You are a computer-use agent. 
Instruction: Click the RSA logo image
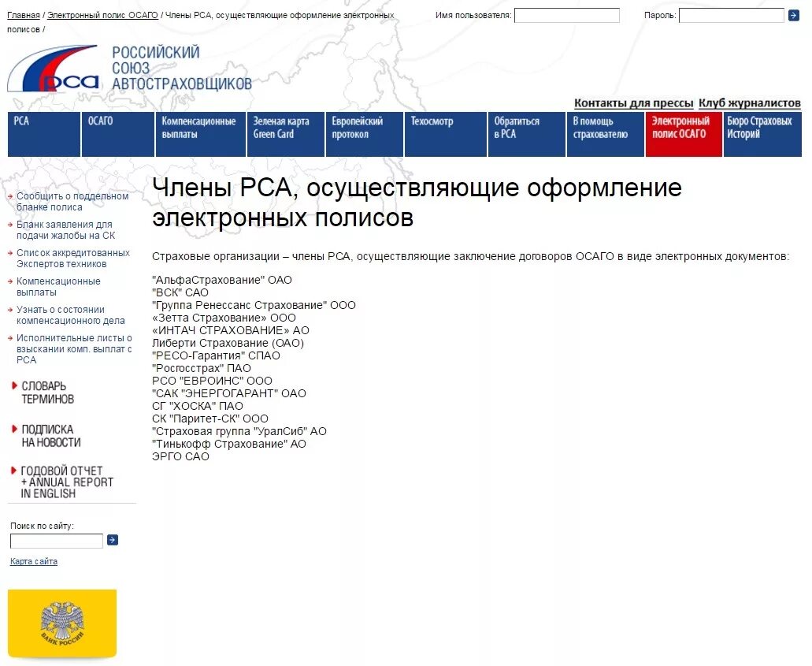pyautogui.click(x=53, y=69)
